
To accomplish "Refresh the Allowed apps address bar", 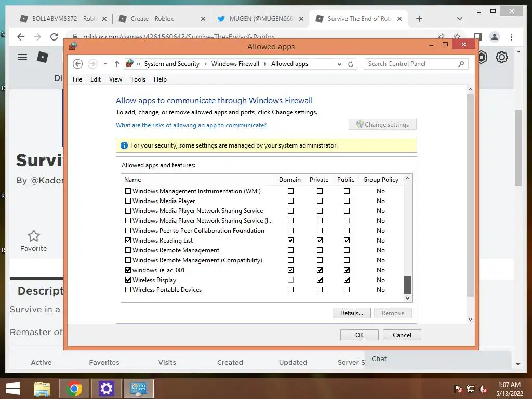I will tap(351, 64).
